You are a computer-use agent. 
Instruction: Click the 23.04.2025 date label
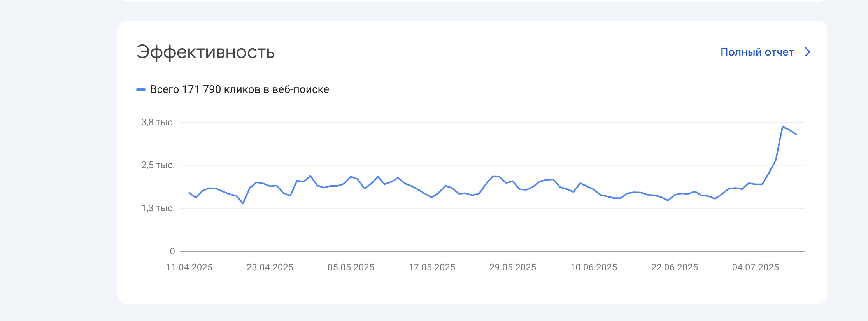coord(270,267)
